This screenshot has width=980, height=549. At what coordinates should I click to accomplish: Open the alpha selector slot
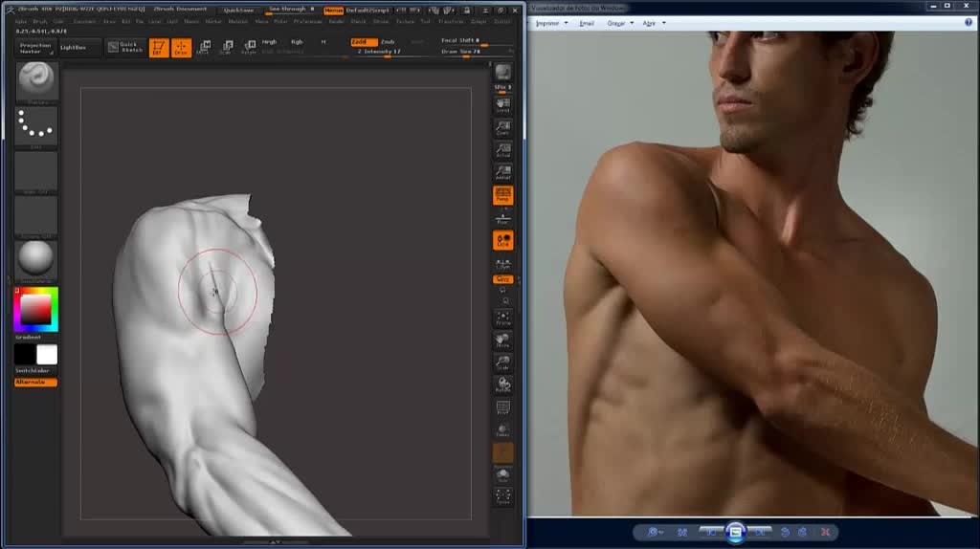[36, 171]
